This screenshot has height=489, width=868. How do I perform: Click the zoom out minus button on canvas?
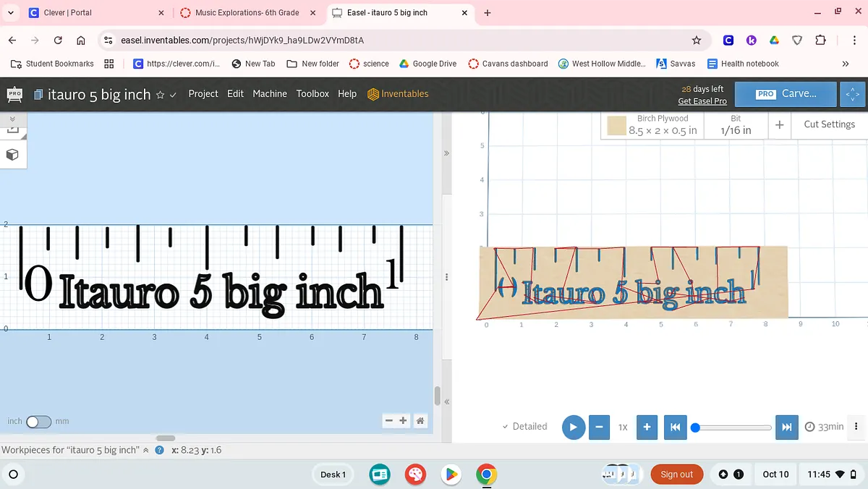389,421
